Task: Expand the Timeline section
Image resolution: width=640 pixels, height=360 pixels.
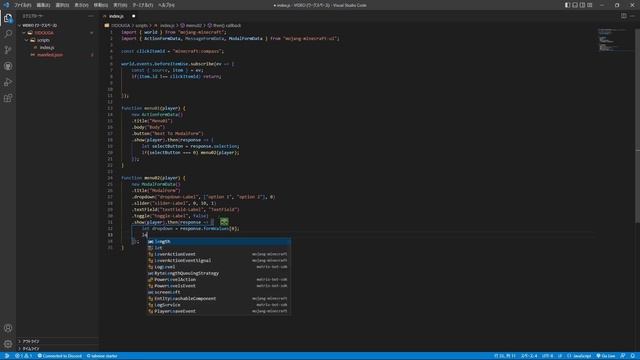Action: [57, 349]
